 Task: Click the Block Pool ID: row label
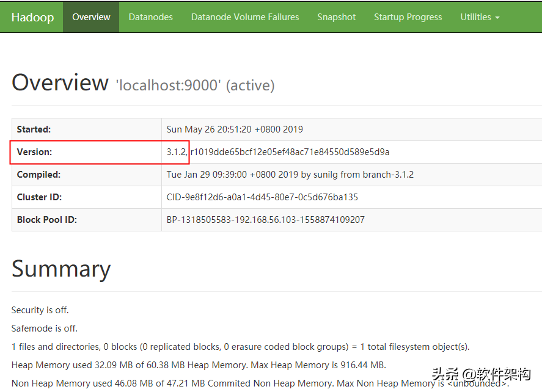[x=47, y=220]
